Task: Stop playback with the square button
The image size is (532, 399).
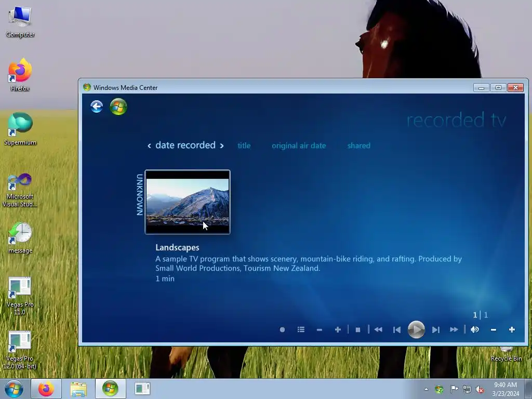Action: click(357, 330)
